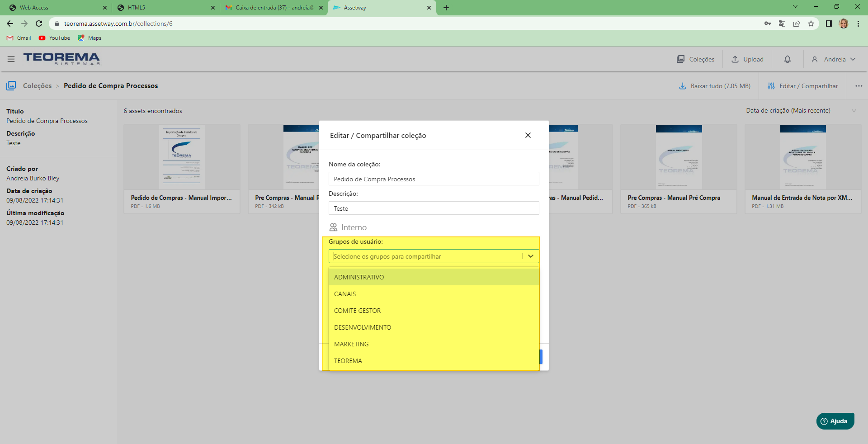Open the hamburger menu beside Teorema logo

click(11, 59)
